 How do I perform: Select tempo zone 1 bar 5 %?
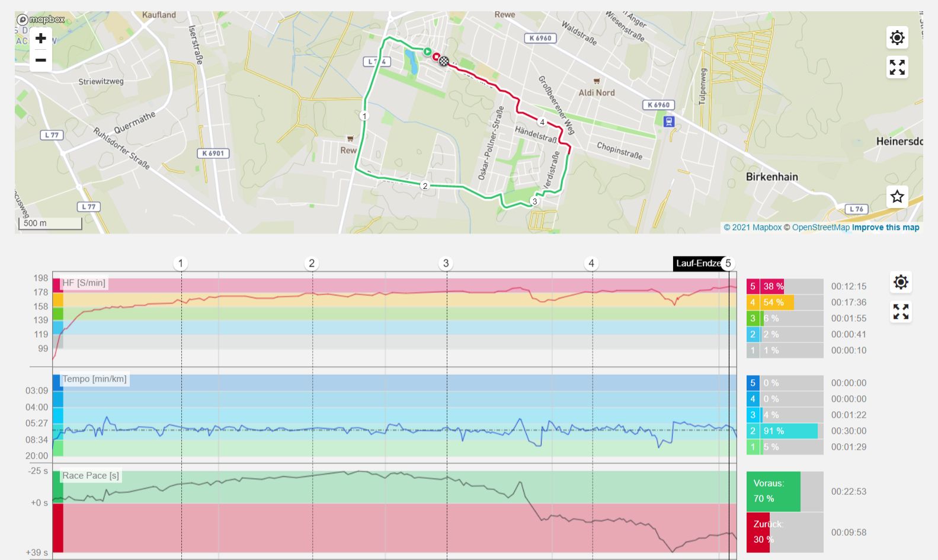[785, 447]
